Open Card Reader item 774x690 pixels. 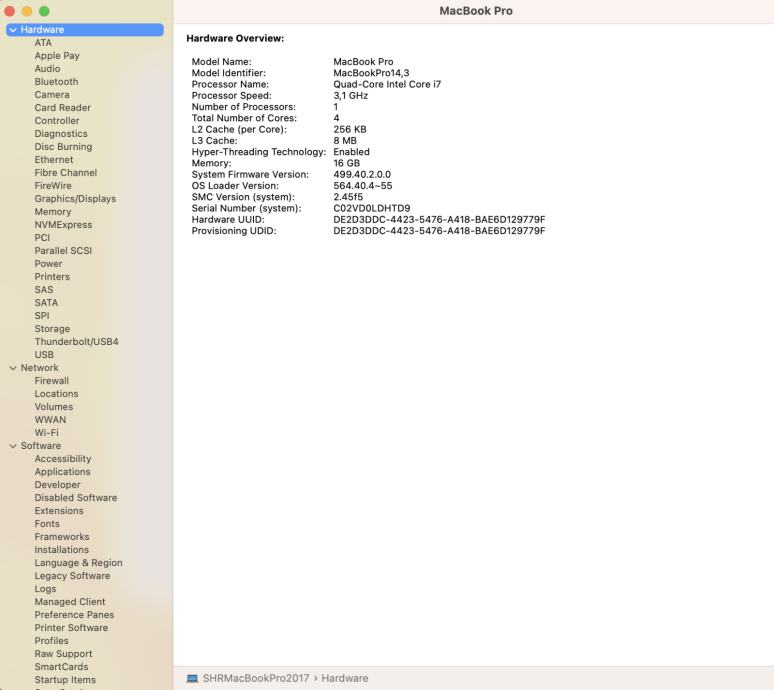point(63,108)
